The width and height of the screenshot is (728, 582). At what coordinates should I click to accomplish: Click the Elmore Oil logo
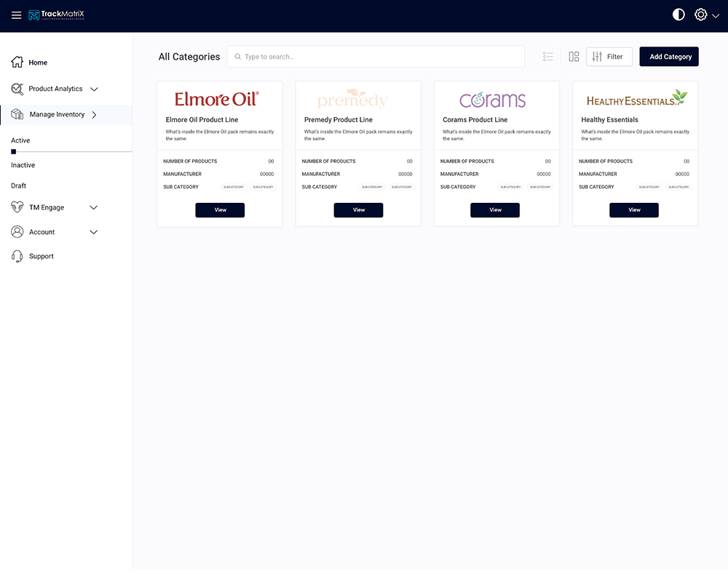[x=217, y=99]
